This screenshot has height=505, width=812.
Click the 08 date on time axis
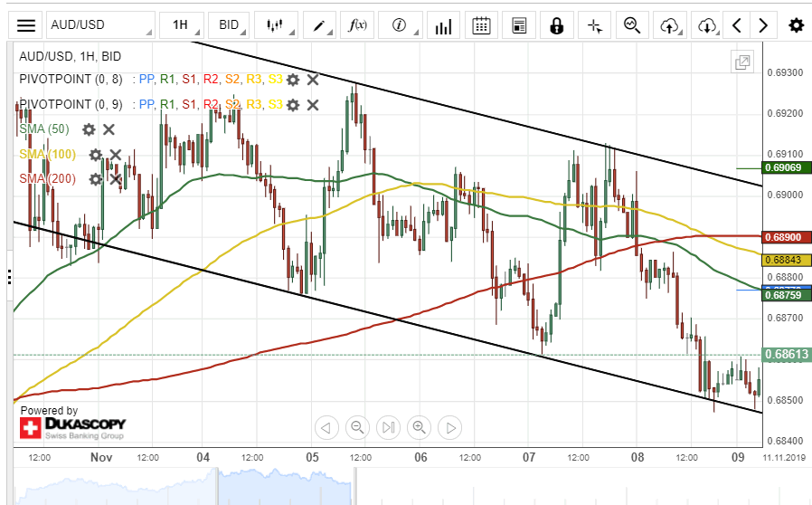coord(637,457)
